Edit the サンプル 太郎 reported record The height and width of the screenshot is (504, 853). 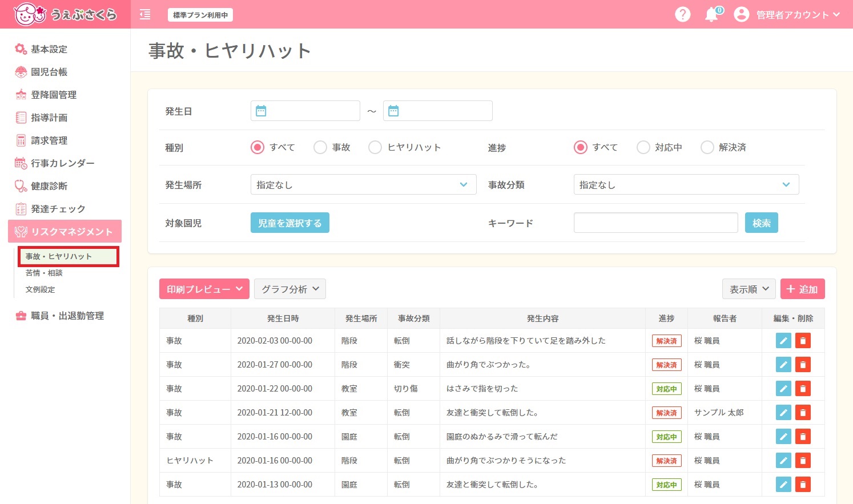coord(783,413)
